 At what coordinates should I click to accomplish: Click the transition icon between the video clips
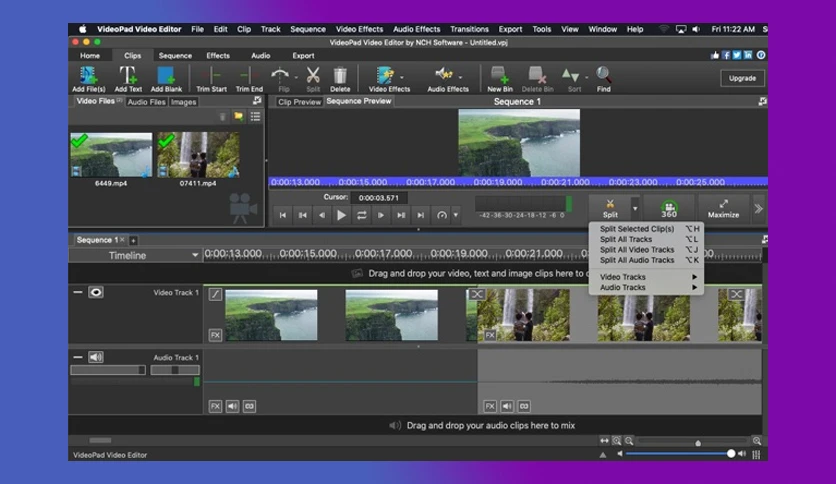(x=477, y=294)
